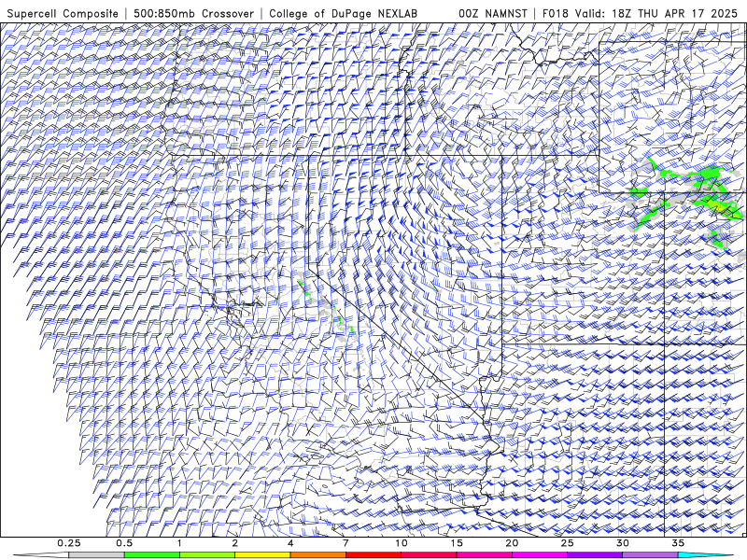Click the '0.5' colorbar scale label
Viewport: 747px width, 560px height.
coord(124,543)
